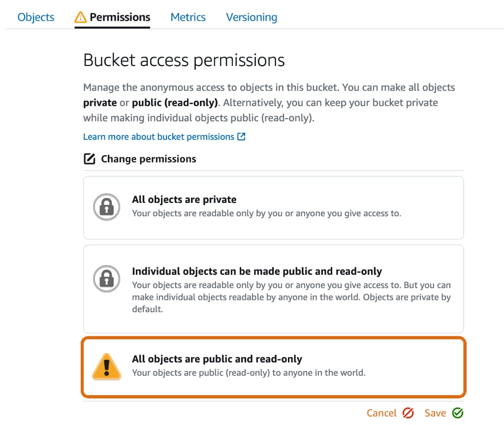
Task: Click the green checkmark icon next to Save
Action: pos(457,413)
